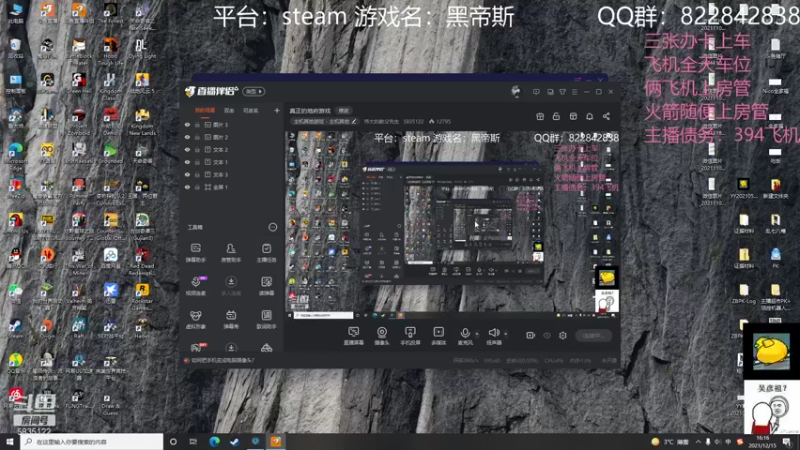Select the second scene tab

coord(229,110)
